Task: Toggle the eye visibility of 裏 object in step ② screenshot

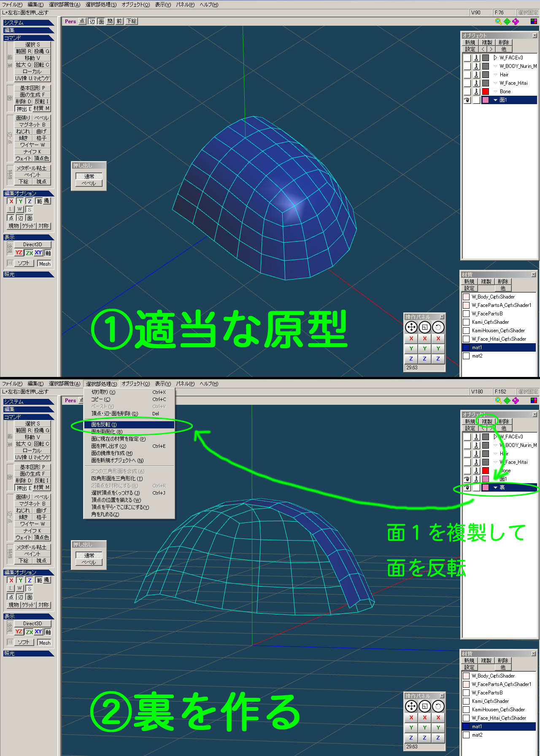Action: click(467, 487)
